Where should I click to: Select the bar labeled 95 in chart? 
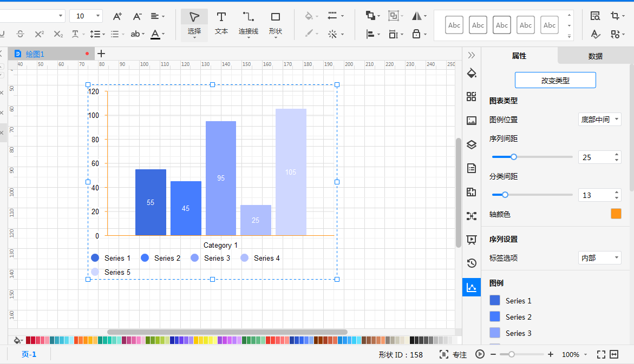(x=221, y=178)
